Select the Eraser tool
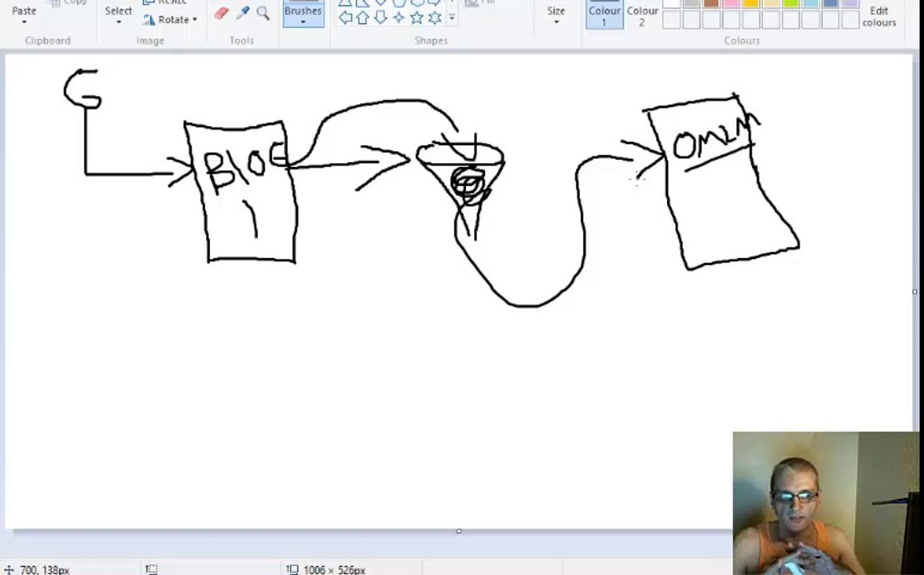The image size is (924, 575). pos(222,13)
